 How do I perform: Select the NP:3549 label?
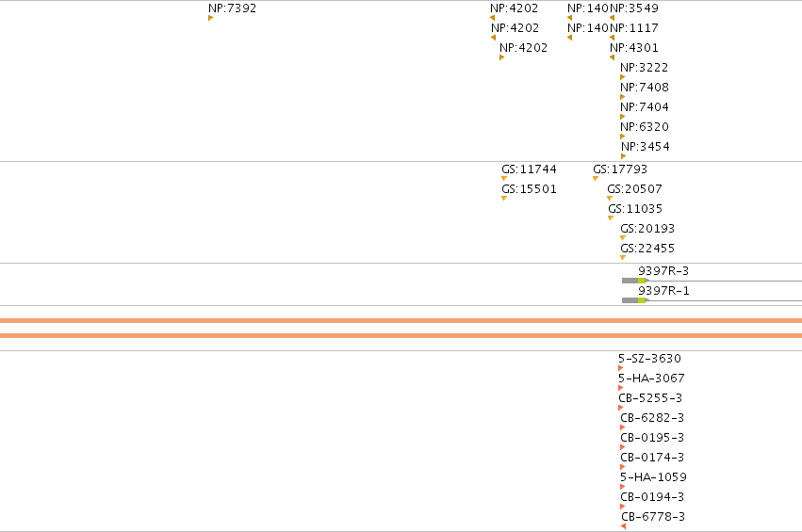(x=634, y=8)
